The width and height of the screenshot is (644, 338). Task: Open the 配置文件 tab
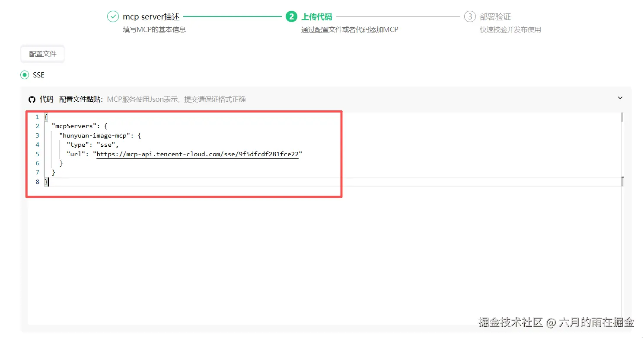point(42,54)
